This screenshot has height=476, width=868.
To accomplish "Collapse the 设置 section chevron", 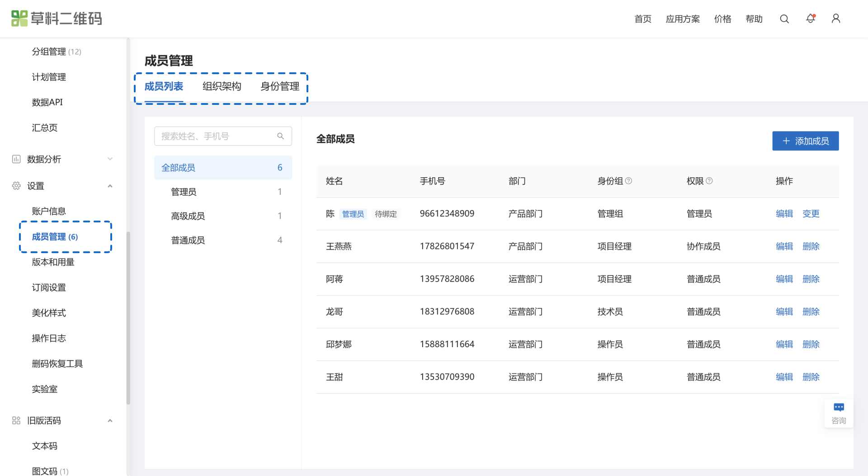I will [x=110, y=186].
